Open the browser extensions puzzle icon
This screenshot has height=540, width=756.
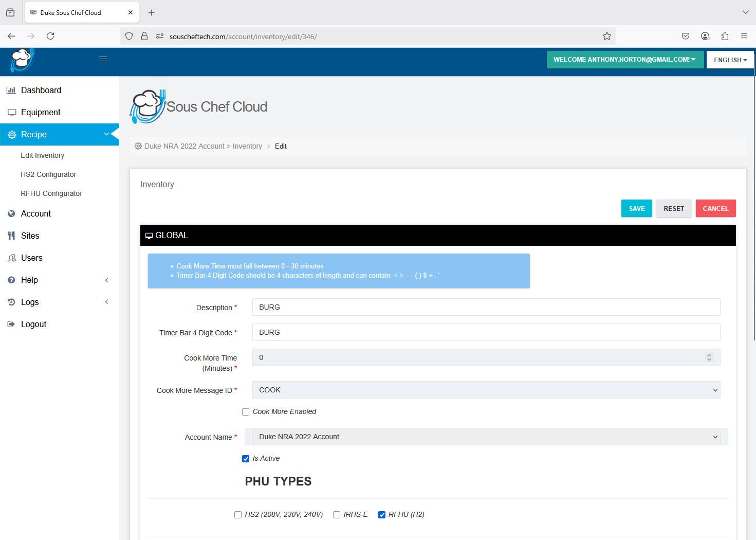(725, 36)
